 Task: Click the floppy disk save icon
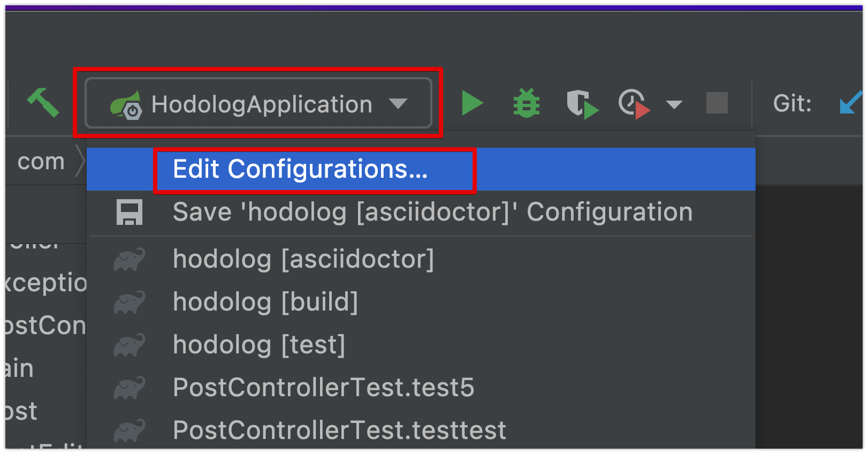(x=130, y=212)
